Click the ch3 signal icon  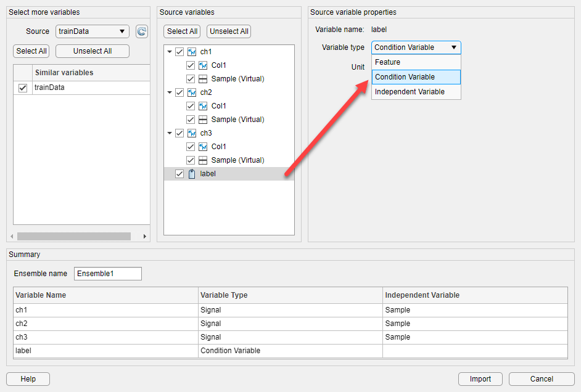(192, 133)
